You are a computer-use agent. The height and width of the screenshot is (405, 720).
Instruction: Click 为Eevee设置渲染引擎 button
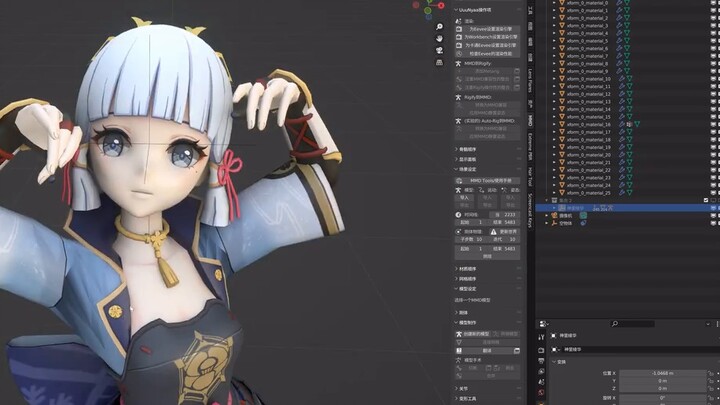click(x=488, y=29)
